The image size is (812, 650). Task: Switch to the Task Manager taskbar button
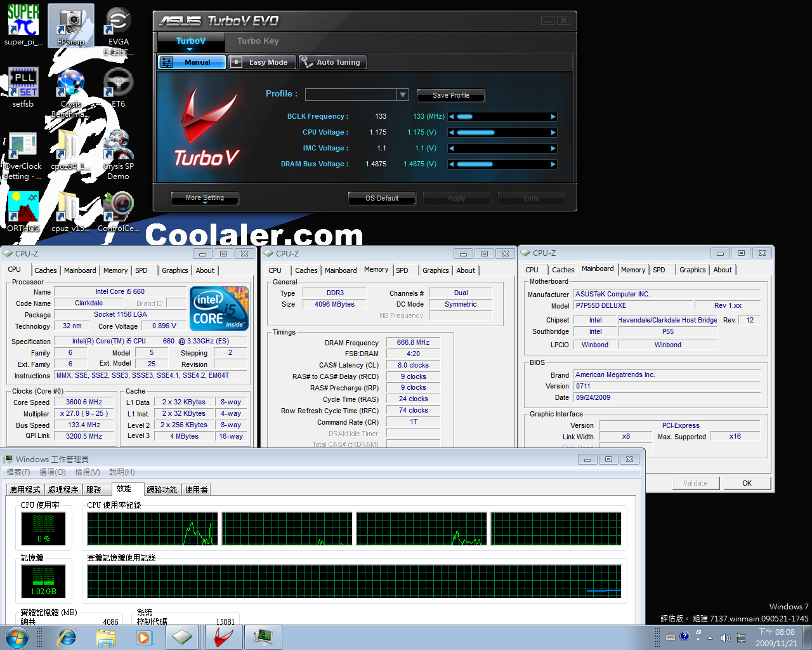pyautogui.click(x=263, y=637)
